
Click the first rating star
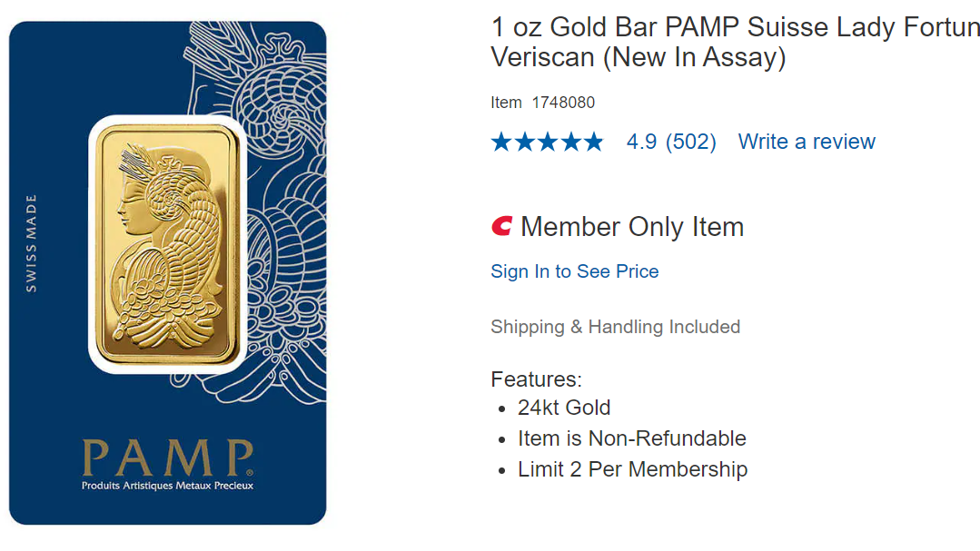(x=502, y=142)
